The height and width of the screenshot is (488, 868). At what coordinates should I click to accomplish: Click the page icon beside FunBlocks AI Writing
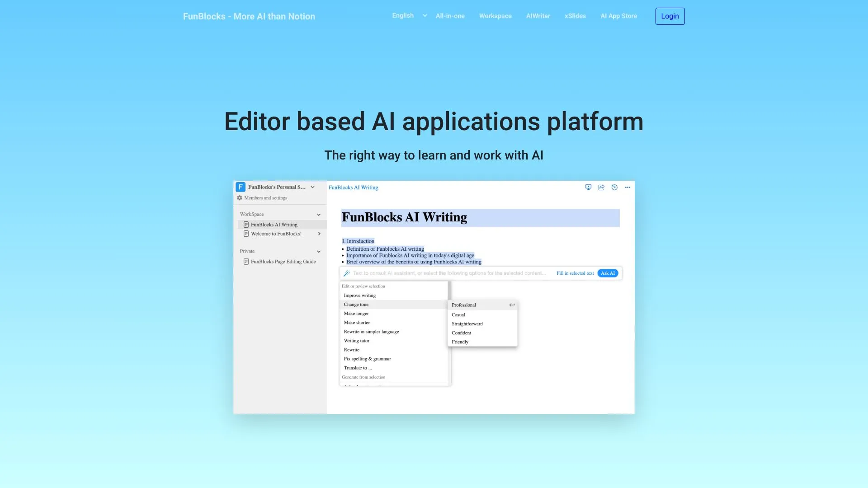pos(246,225)
